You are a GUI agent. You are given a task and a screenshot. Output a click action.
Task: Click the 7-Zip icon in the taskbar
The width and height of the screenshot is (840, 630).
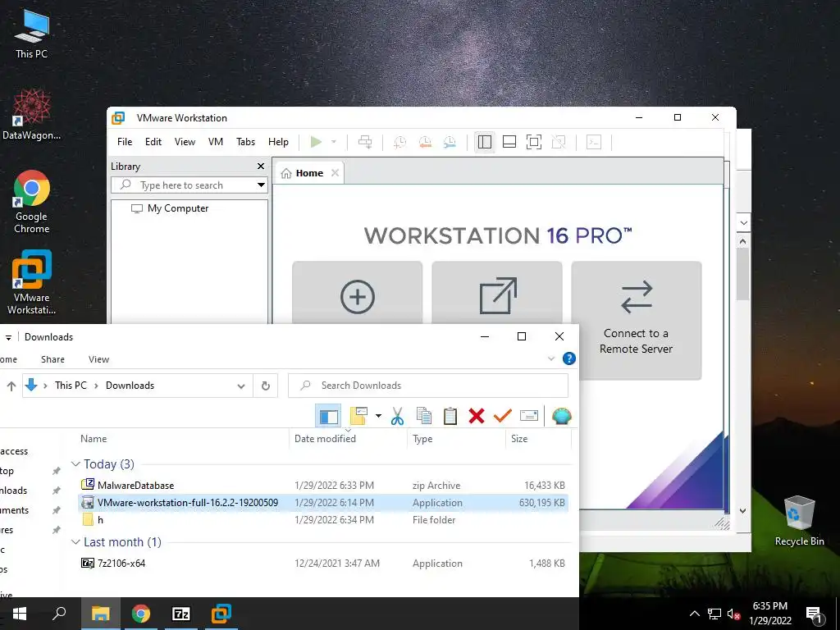click(181, 614)
